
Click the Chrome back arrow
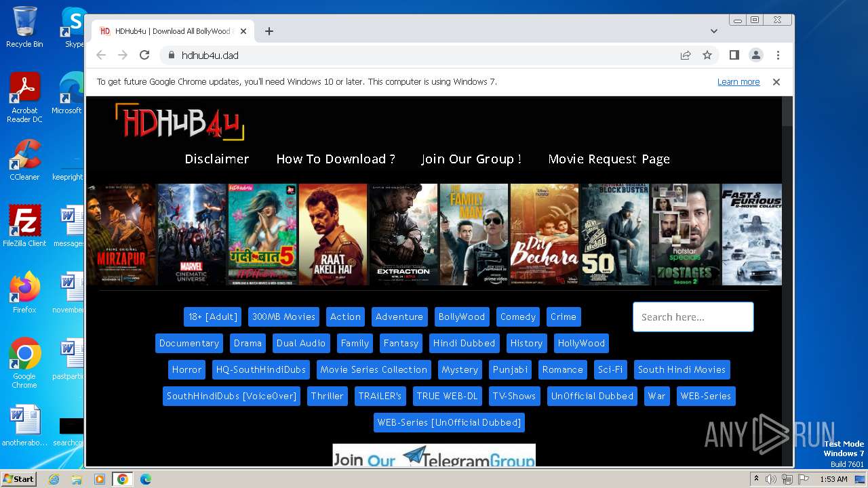(101, 55)
